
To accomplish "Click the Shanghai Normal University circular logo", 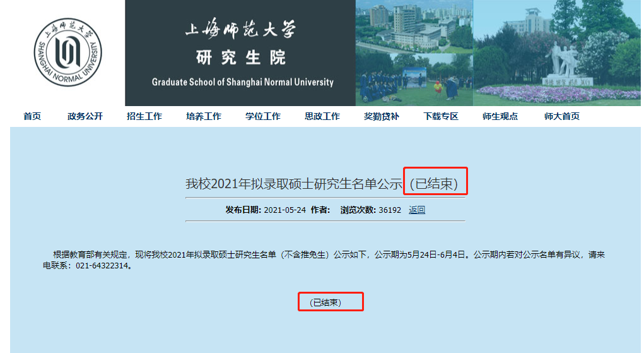I will [67, 52].
